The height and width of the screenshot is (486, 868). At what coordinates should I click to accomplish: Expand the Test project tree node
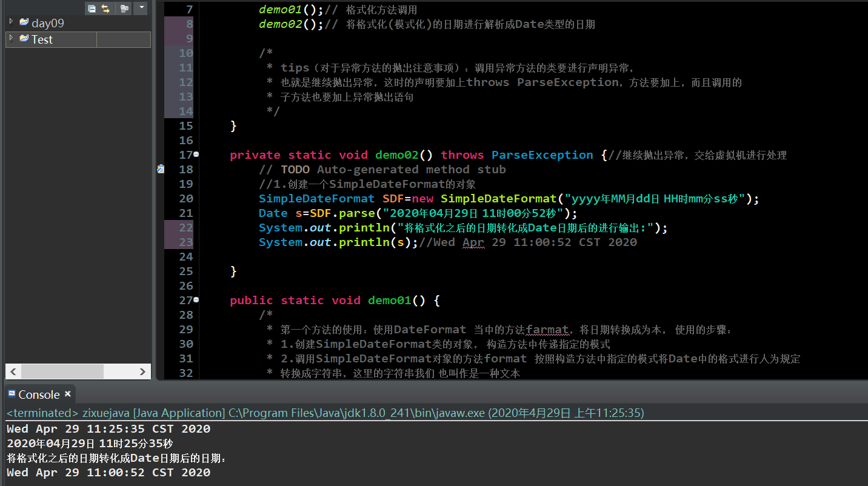coord(11,38)
